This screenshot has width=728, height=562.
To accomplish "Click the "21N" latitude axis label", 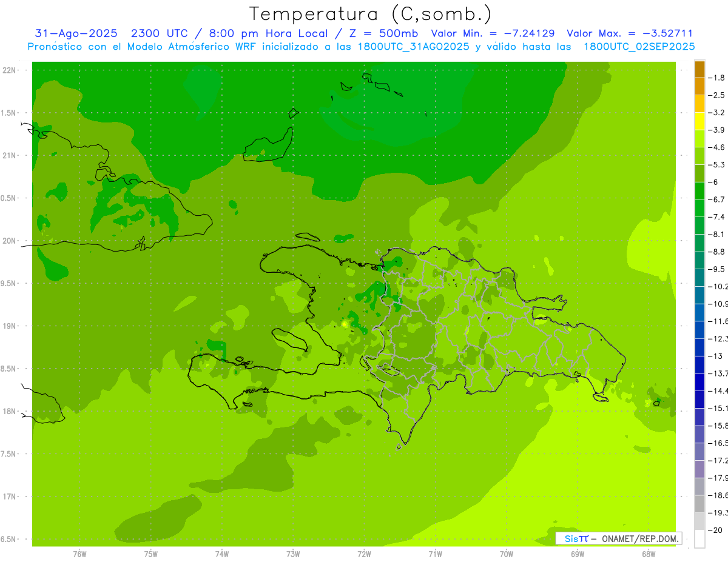I will [x=9, y=155].
